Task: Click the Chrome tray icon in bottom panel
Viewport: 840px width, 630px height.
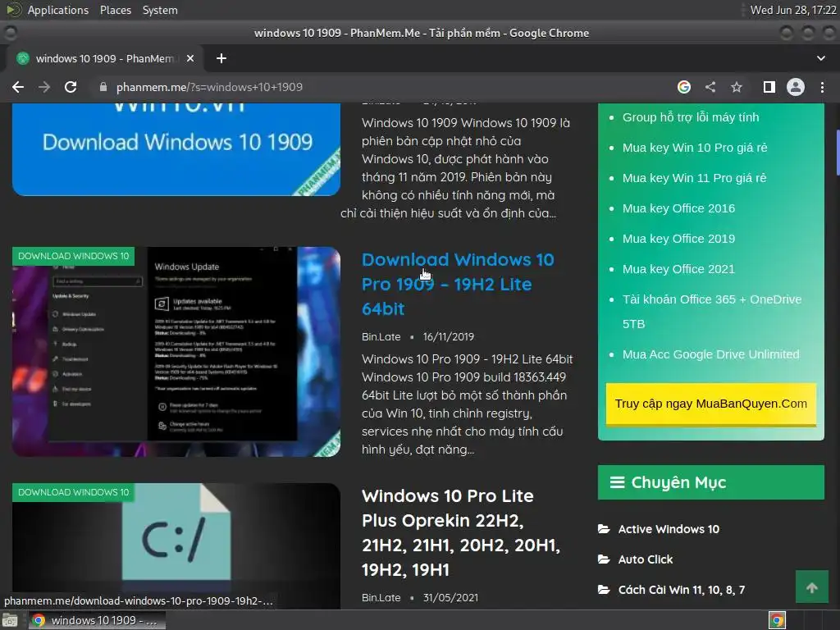Action: pyautogui.click(x=777, y=620)
